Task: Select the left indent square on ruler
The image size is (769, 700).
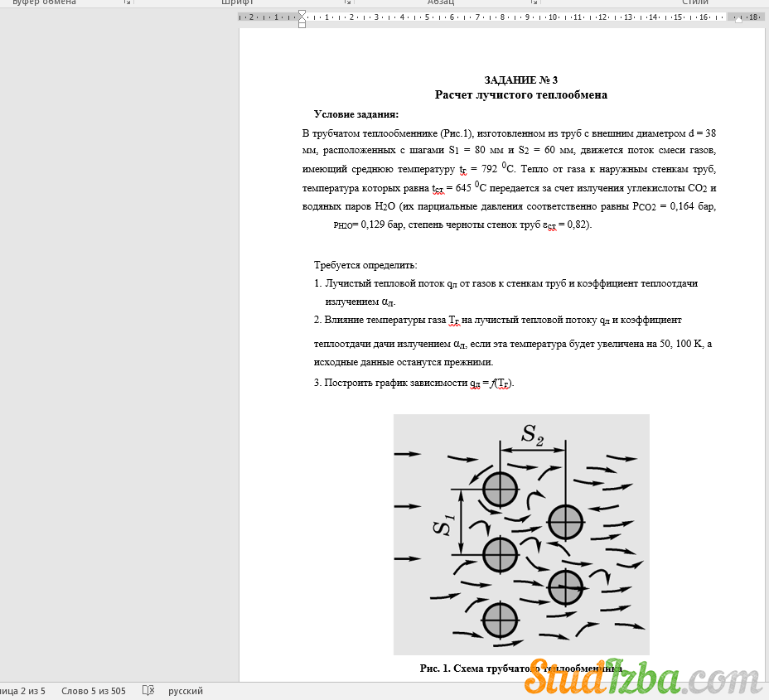Action: coord(302,25)
